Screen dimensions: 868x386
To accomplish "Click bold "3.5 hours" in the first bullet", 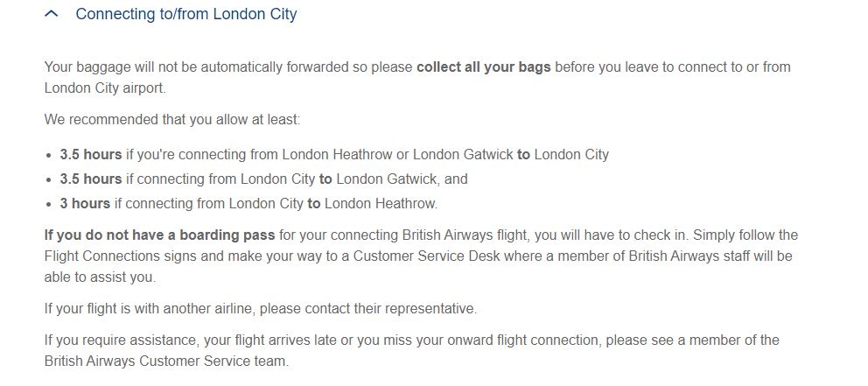I will pyautogui.click(x=91, y=155).
